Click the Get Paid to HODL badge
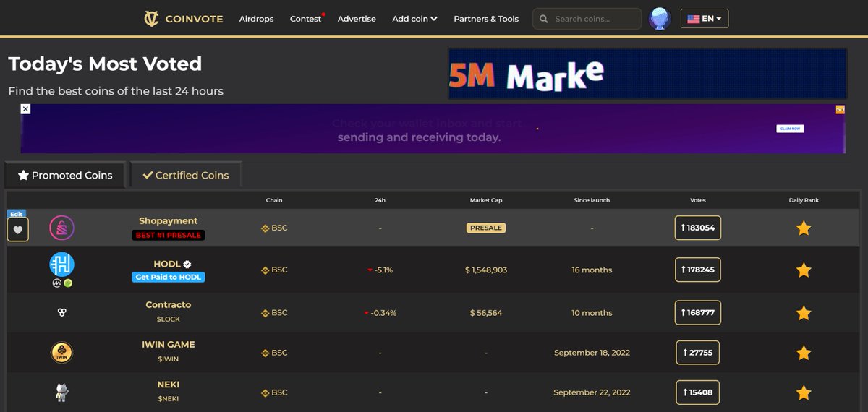This screenshot has width=868, height=412. click(x=169, y=277)
